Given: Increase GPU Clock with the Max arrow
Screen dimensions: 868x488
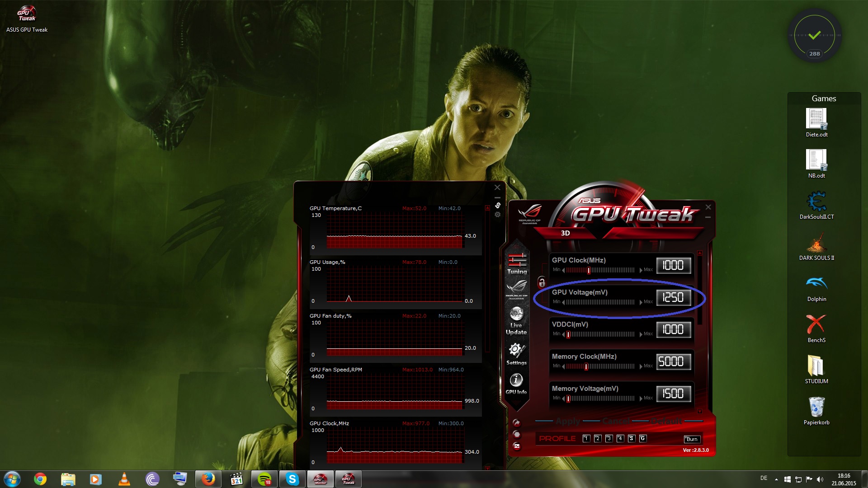Looking at the screenshot, I should tap(641, 270).
